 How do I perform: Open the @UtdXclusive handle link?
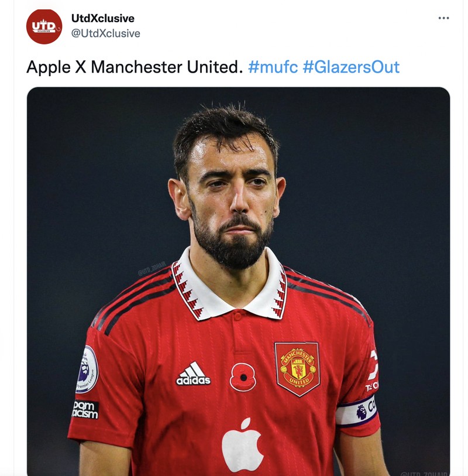106,33
